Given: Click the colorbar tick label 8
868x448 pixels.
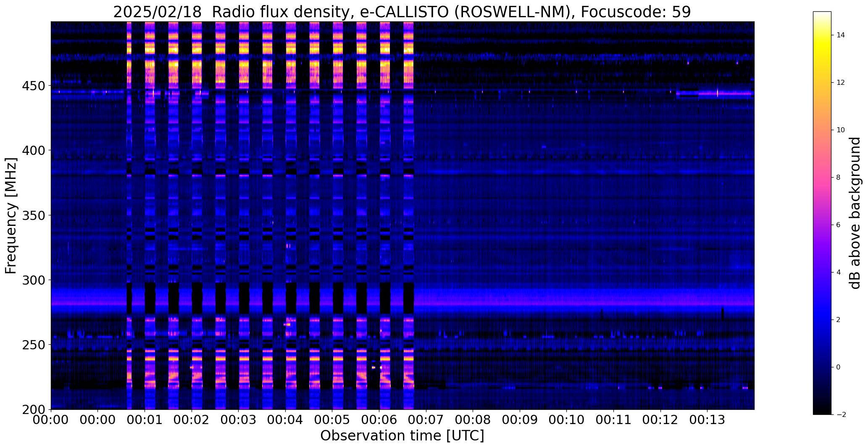Looking at the screenshot, I should pyautogui.click(x=839, y=178).
